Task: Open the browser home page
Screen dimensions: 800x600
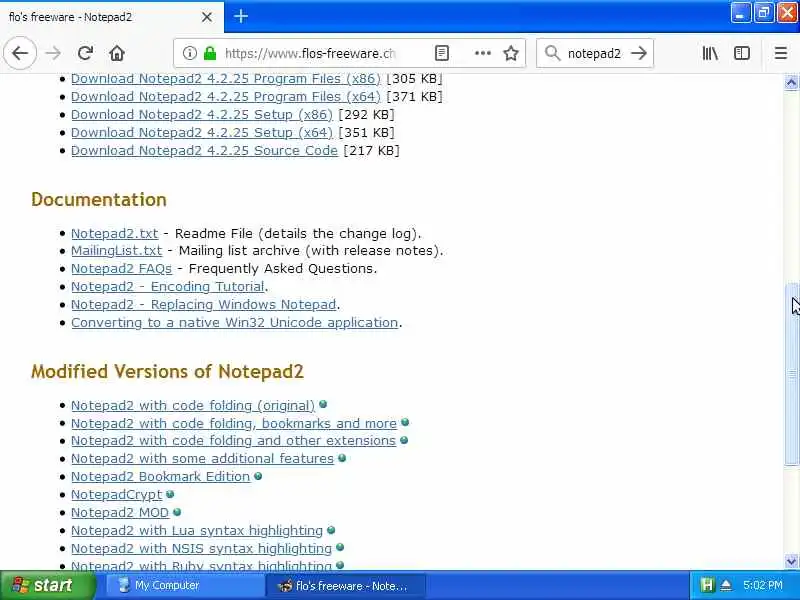Action: click(x=117, y=53)
